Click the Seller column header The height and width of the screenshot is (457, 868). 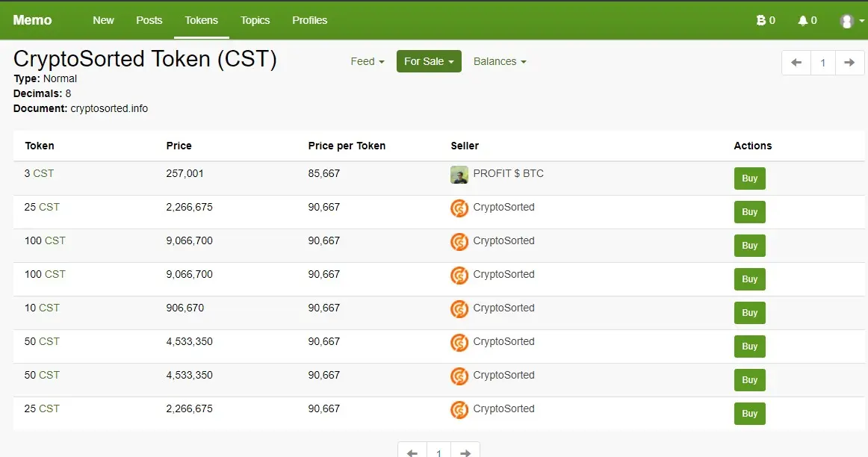pyautogui.click(x=465, y=146)
